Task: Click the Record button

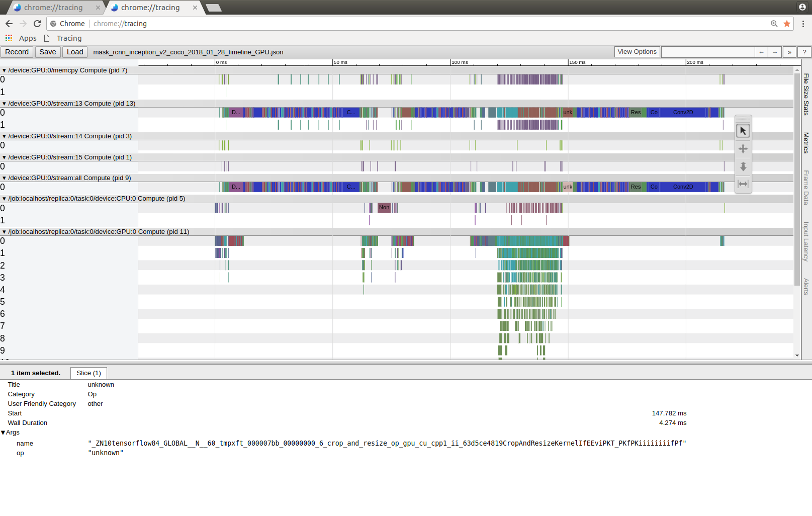Action: click(17, 52)
